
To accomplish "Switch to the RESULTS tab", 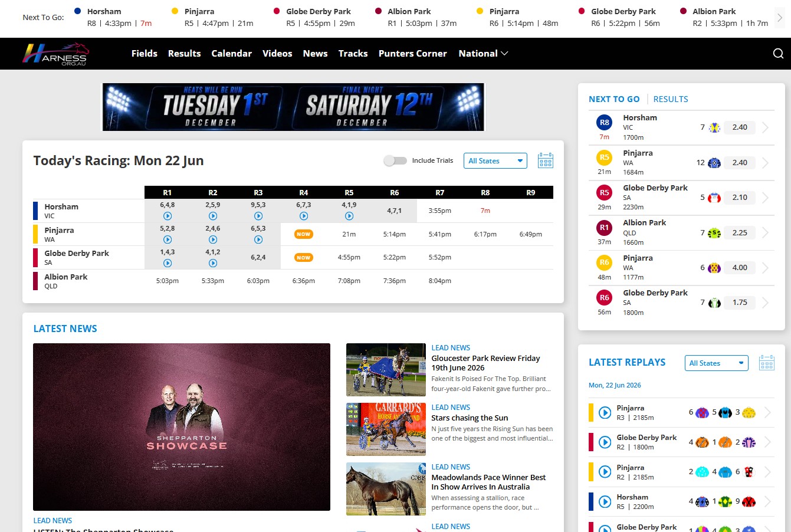I will tap(671, 99).
